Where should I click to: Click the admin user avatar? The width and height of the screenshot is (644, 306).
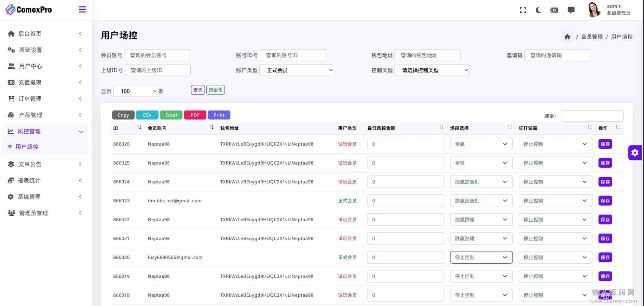tap(594, 10)
